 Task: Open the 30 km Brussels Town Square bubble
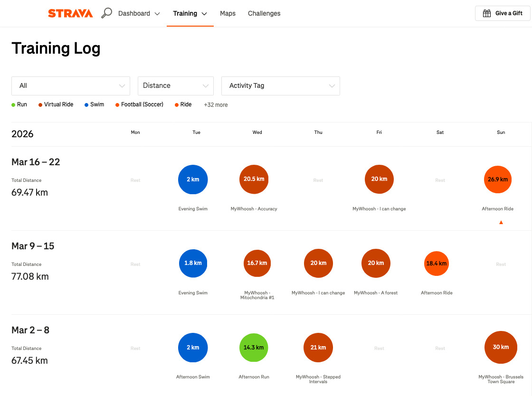501,348
